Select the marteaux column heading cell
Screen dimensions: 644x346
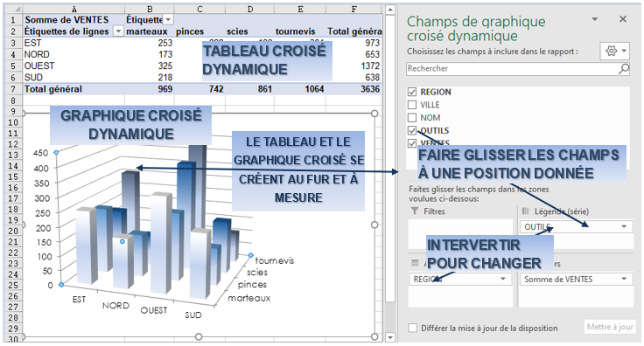click(x=150, y=31)
